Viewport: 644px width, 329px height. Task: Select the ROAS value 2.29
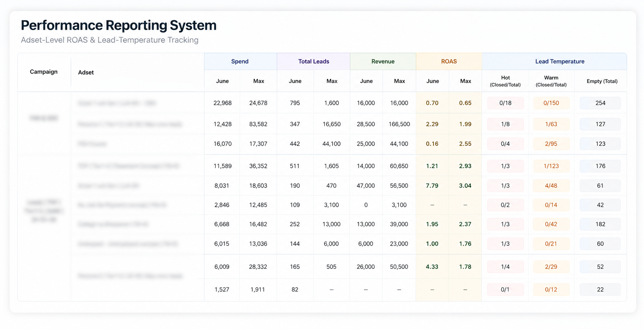point(432,124)
